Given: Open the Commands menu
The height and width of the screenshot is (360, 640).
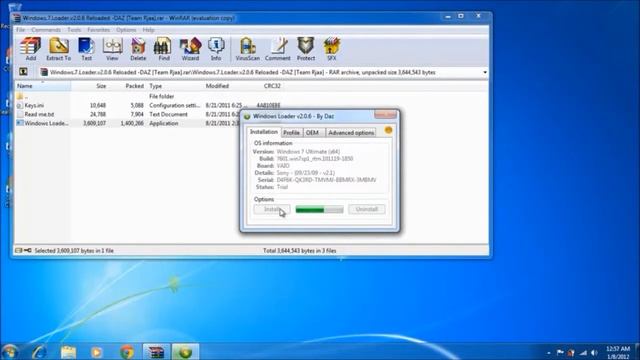Looking at the screenshot, I should 46,30.
